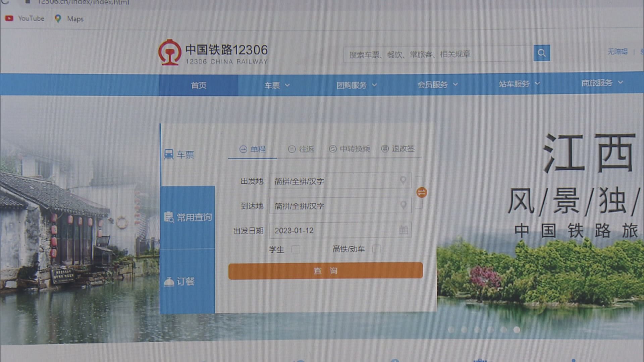Click the 无障碍 accessibility link
The width and height of the screenshot is (644, 362).
point(617,52)
